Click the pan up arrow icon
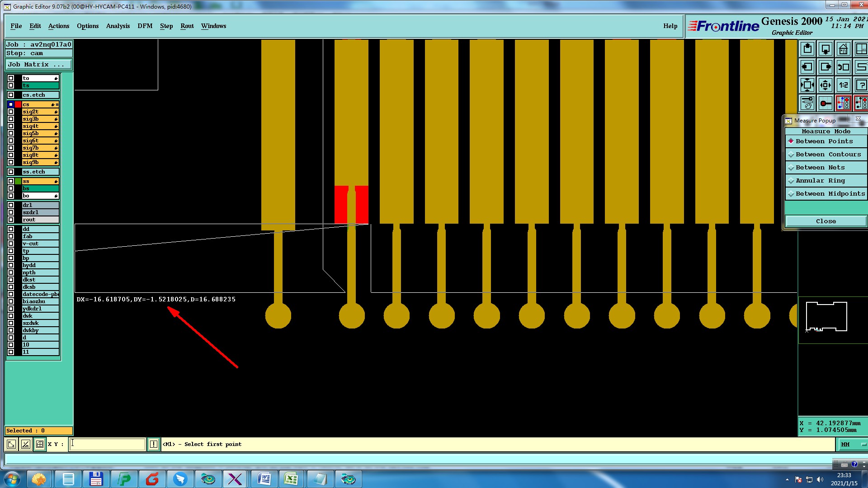Viewport: 868px width, 488px height. pos(807,49)
